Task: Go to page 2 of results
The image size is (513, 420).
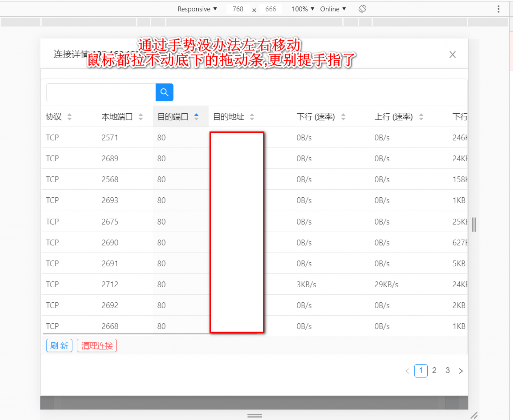Action: (x=434, y=371)
